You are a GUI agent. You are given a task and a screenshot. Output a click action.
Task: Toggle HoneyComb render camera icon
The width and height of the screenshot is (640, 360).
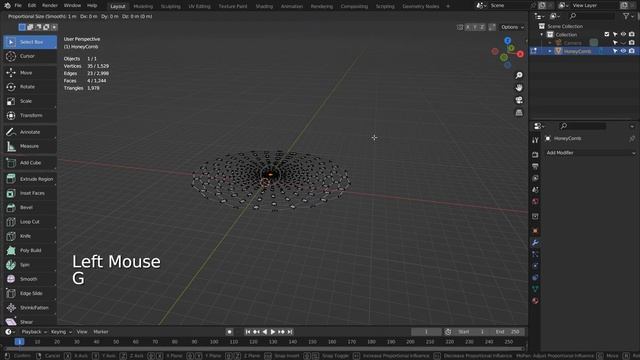[632, 51]
